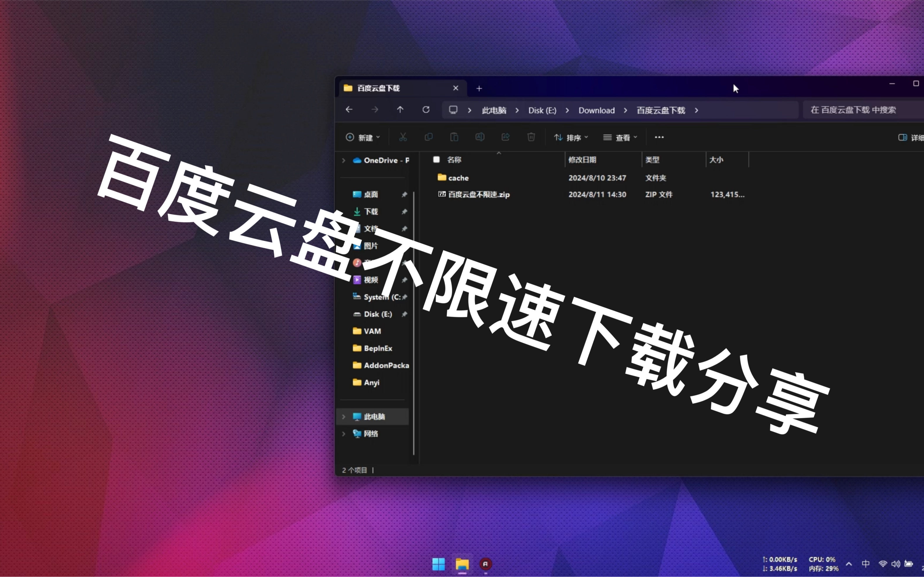Open the details pane button 详细

coord(911,137)
